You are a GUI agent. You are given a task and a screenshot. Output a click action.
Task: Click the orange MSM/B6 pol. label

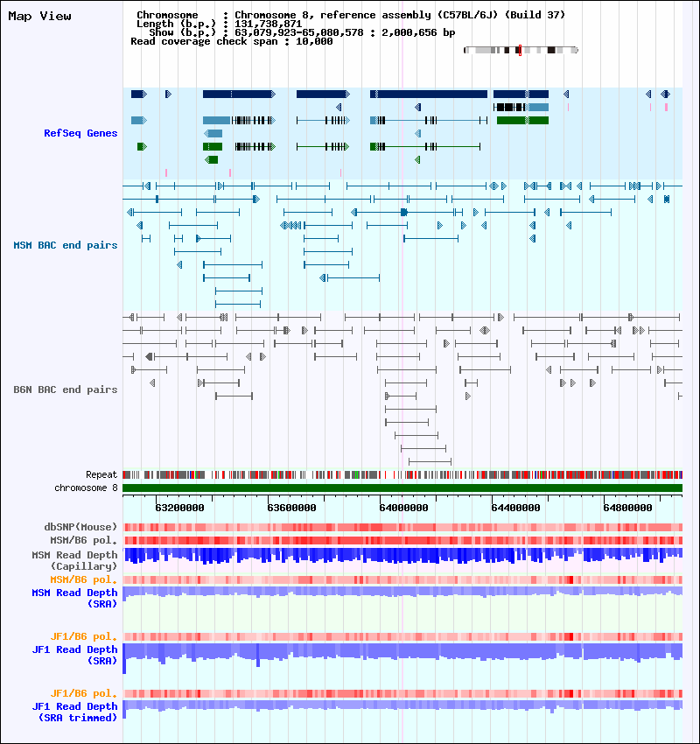(83, 579)
